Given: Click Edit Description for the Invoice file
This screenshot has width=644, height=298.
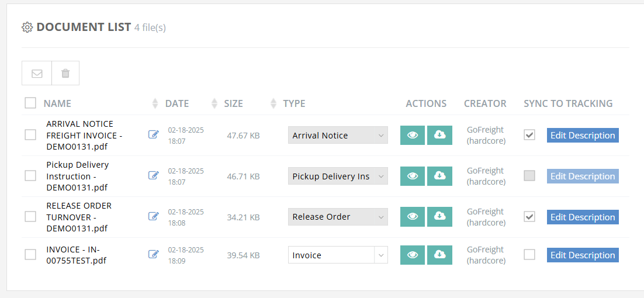Looking at the screenshot, I should 583,255.
